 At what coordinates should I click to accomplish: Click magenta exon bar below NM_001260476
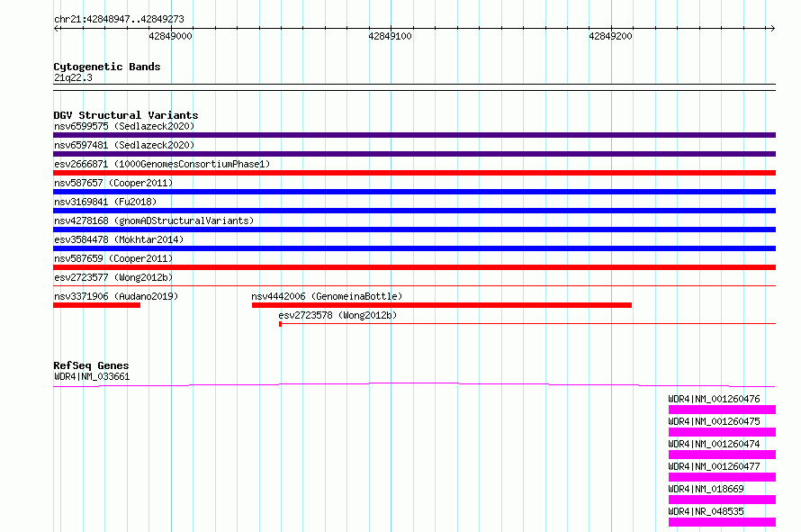pos(722,410)
